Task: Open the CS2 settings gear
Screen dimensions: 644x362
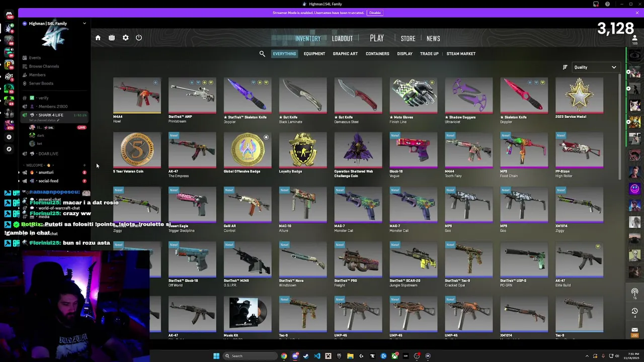Action: [x=125, y=38]
